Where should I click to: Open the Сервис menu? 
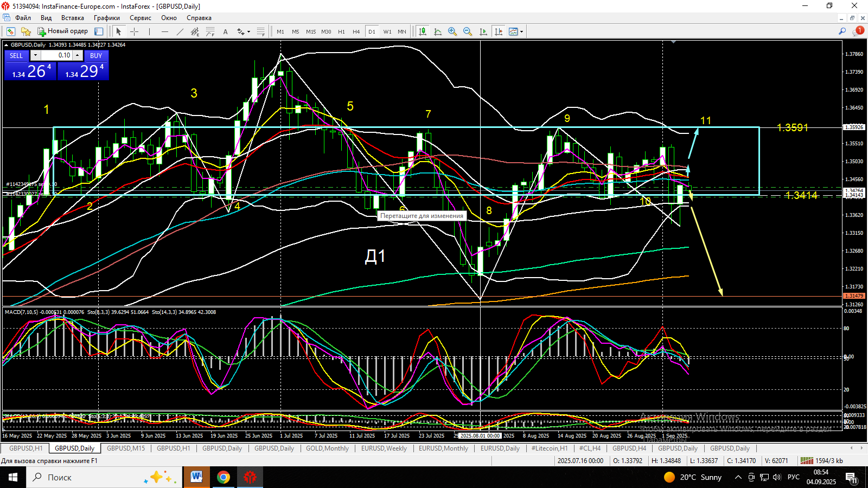[141, 18]
